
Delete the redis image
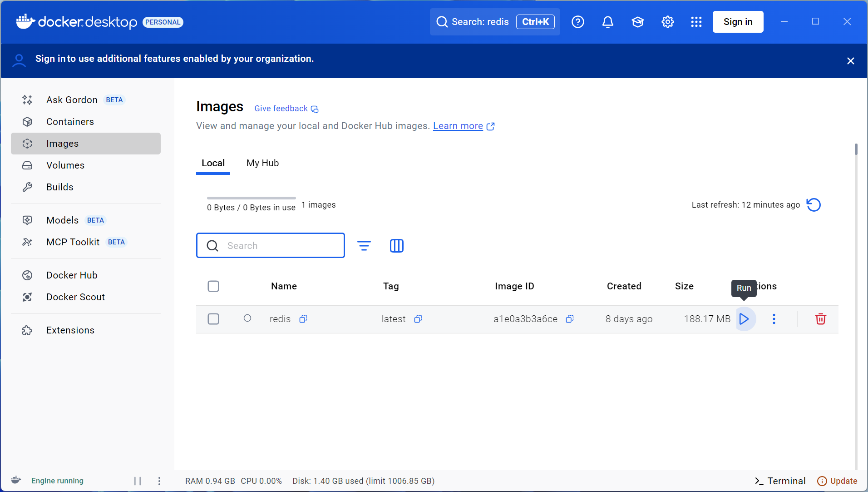[x=821, y=319]
